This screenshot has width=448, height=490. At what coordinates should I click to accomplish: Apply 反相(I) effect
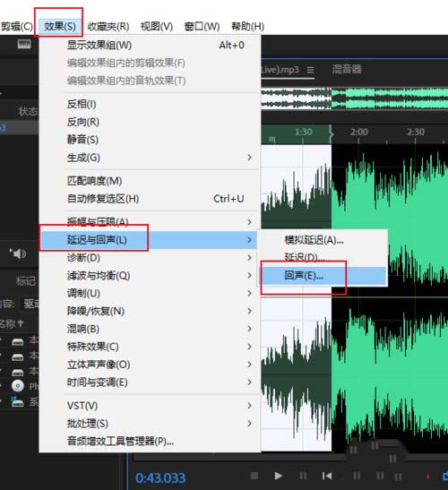point(150,104)
